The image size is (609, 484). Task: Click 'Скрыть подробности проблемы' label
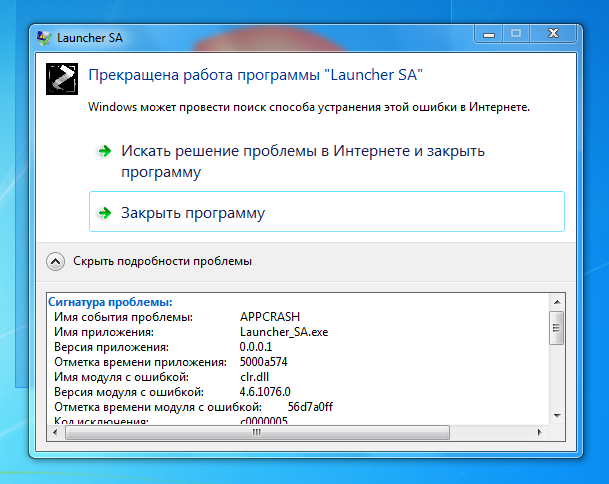pyautogui.click(x=162, y=261)
